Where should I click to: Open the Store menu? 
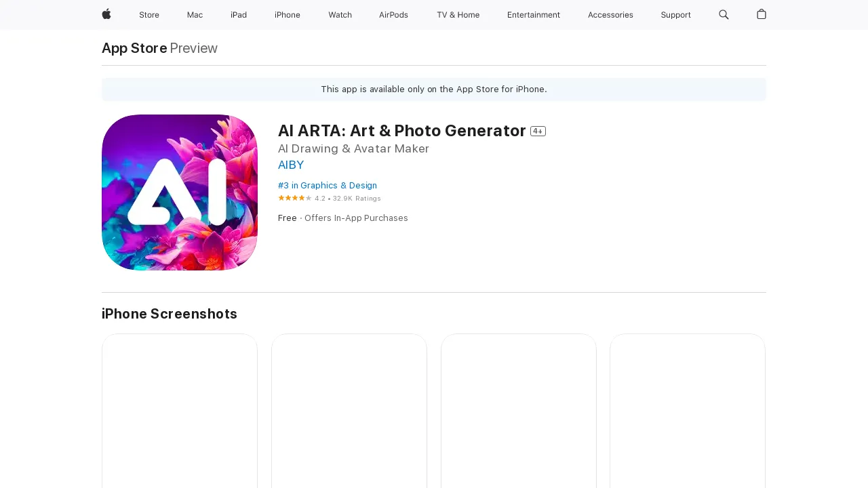coord(149,15)
